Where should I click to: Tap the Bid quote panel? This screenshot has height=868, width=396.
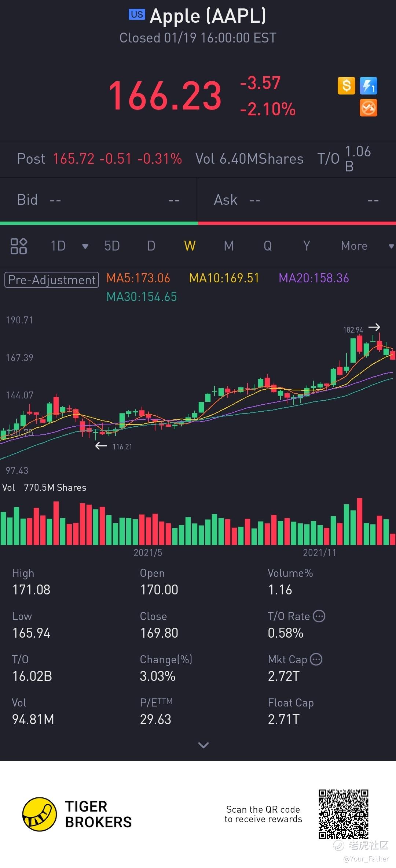98,200
